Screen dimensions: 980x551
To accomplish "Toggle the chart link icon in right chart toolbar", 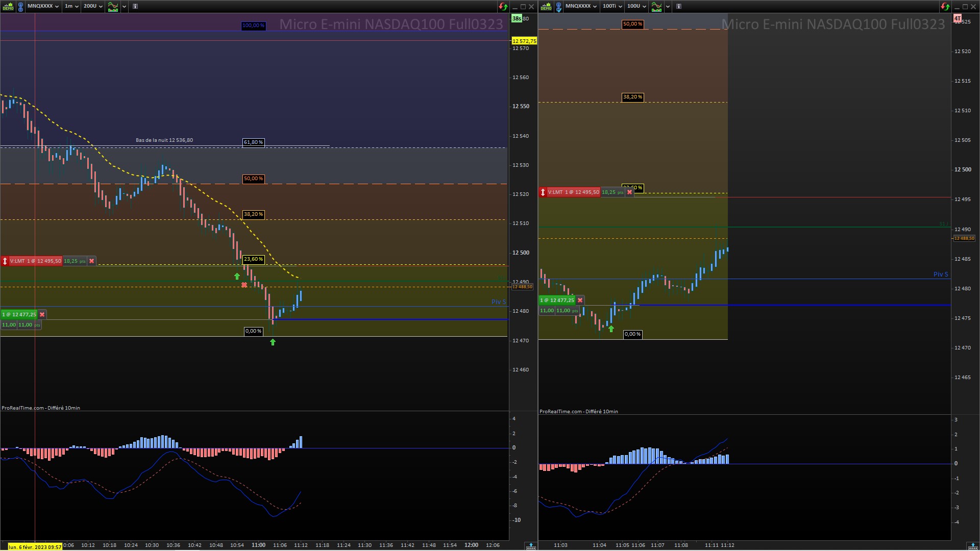I will click(x=558, y=7).
